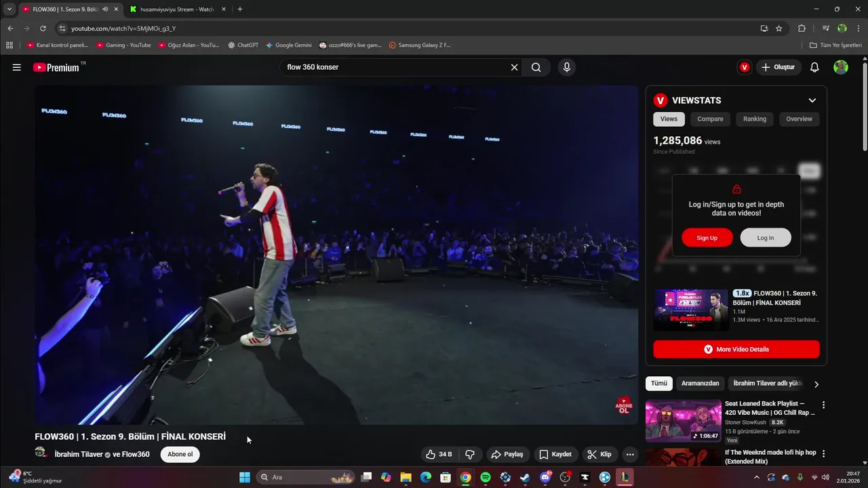
Task: Open File Explorer from the taskbar
Action: point(406,477)
